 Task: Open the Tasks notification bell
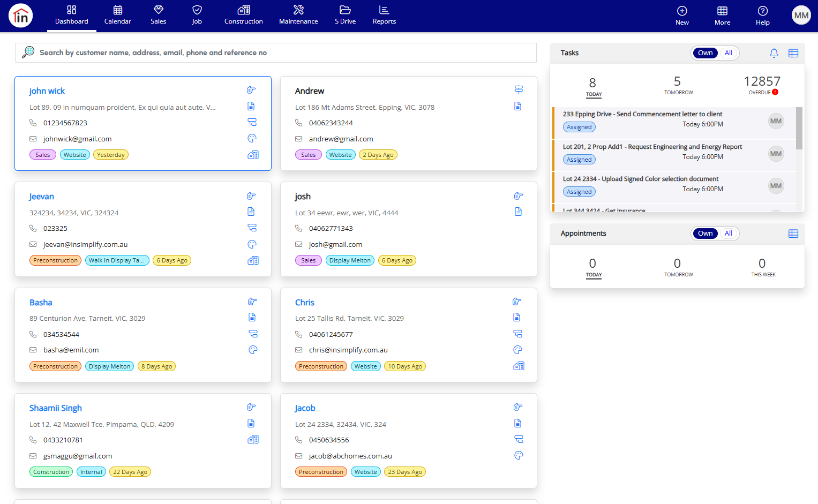coord(774,53)
